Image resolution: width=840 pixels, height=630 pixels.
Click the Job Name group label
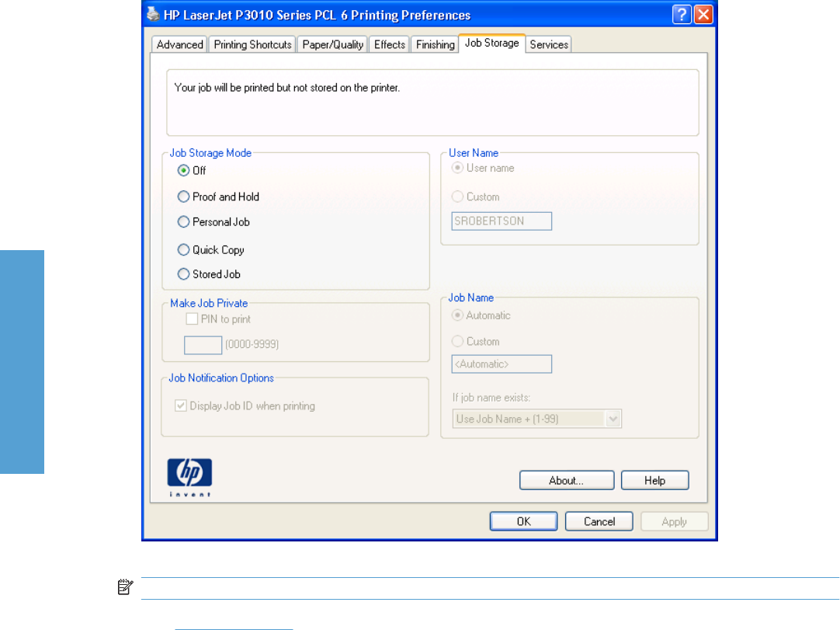pyautogui.click(x=471, y=298)
